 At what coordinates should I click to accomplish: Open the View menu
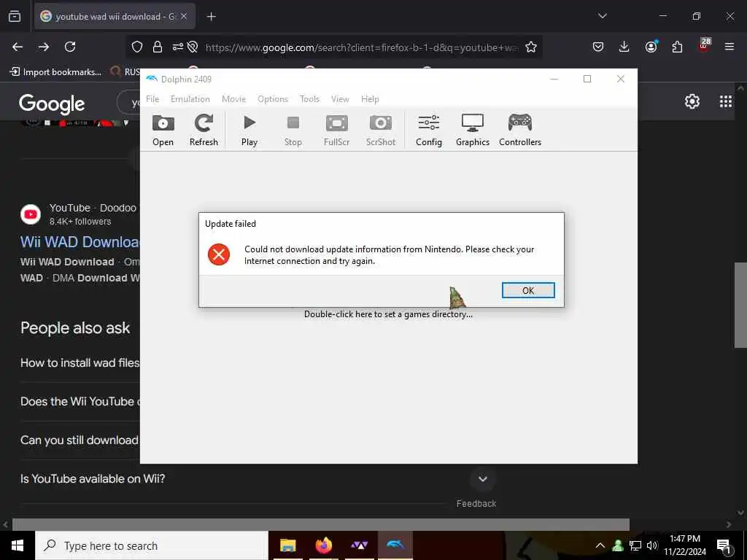tap(340, 99)
